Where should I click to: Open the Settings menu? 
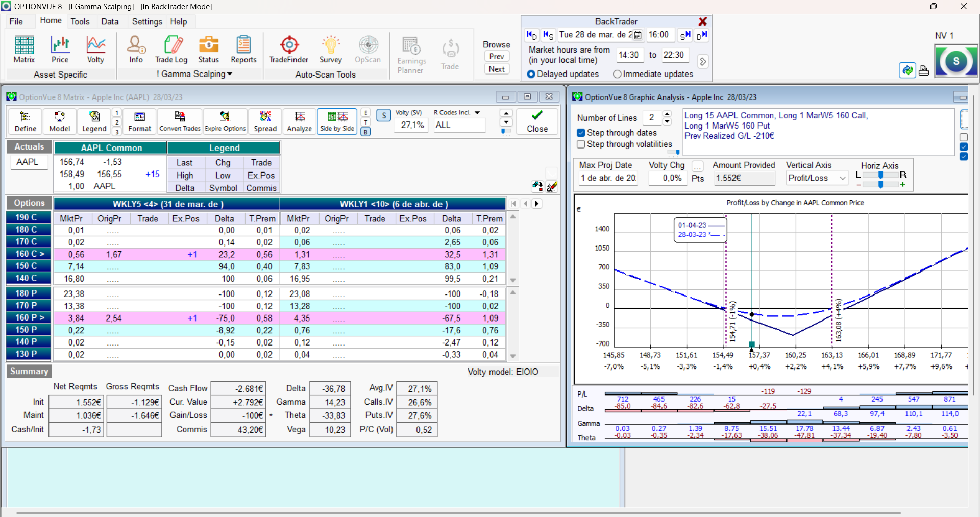[x=147, y=21]
